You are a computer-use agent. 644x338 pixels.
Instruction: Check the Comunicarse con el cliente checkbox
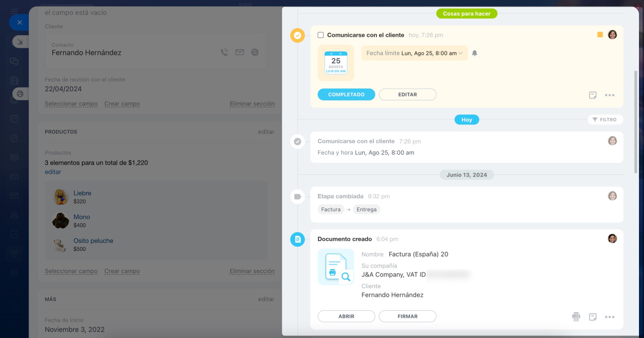pyautogui.click(x=320, y=35)
